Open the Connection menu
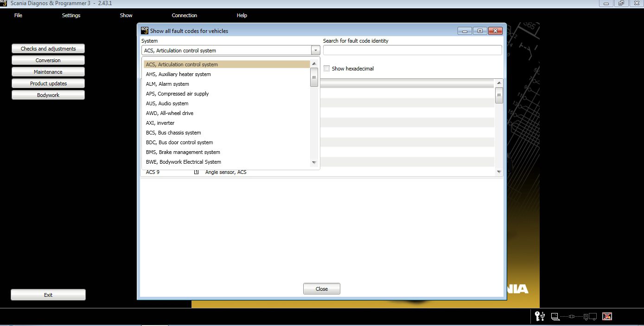 [x=185, y=15]
